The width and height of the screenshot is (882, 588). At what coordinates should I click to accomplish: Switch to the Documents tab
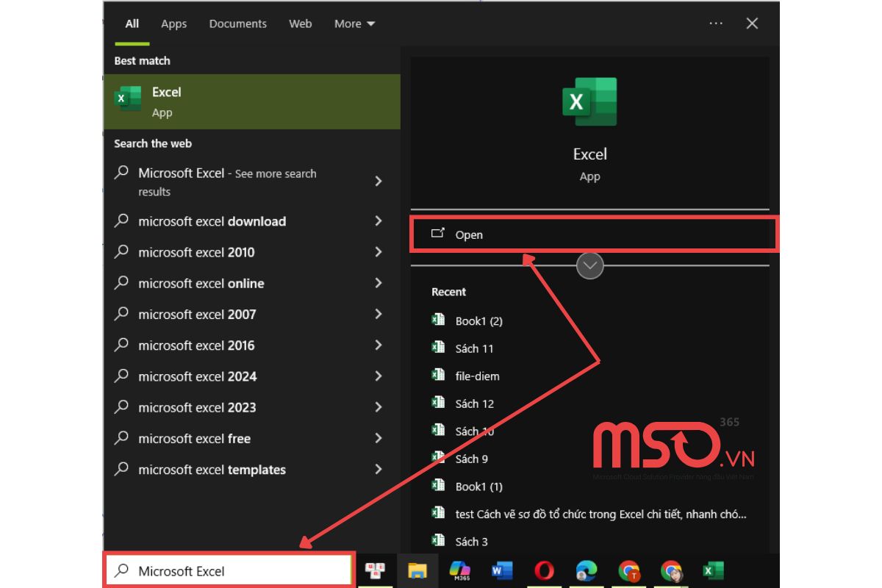point(237,24)
